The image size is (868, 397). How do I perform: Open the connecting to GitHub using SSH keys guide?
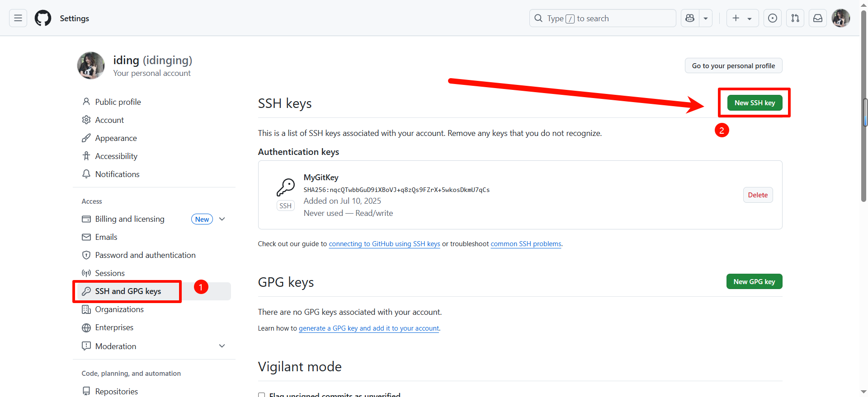[x=384, y=244]
